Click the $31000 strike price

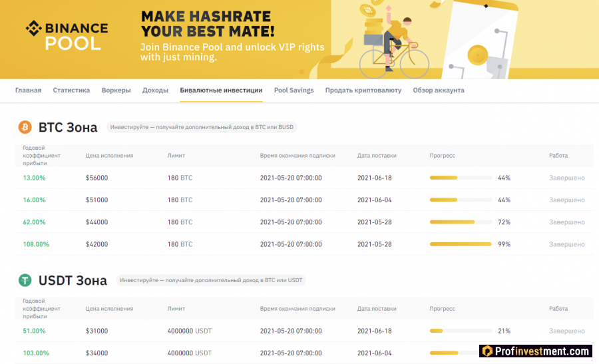point(97,331)
